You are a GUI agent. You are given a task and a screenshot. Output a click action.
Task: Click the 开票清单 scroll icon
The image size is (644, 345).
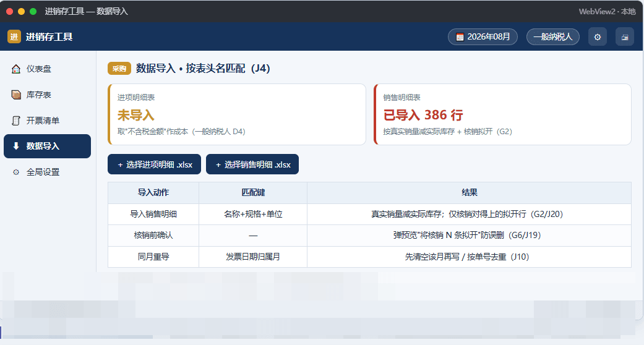pyautogui.click(x=16, y=121)
